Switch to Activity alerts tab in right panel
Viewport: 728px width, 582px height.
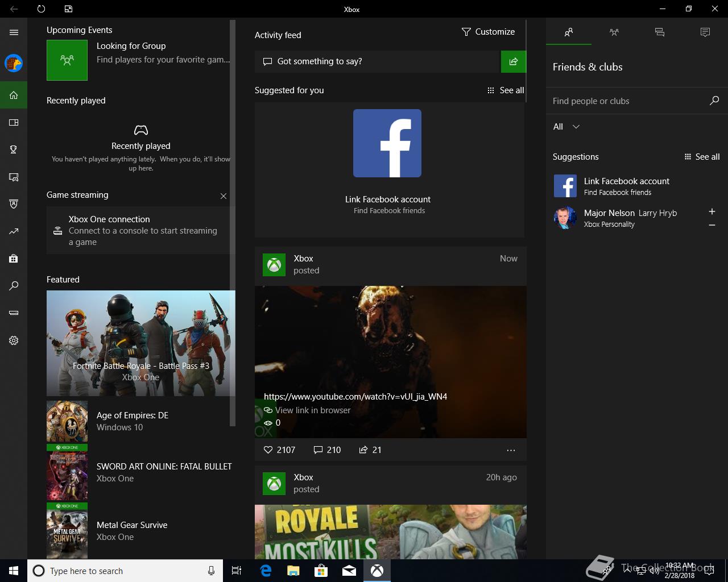(x=705, y=32)
